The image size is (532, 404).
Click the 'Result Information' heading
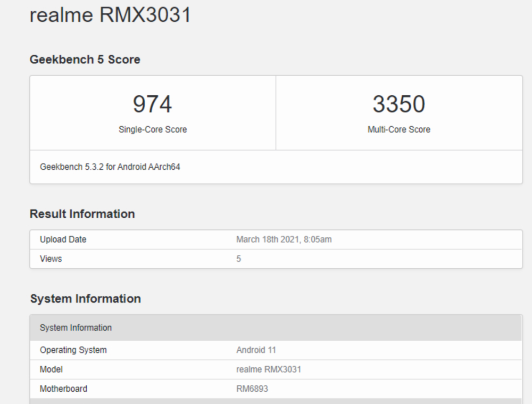point(82,214)
